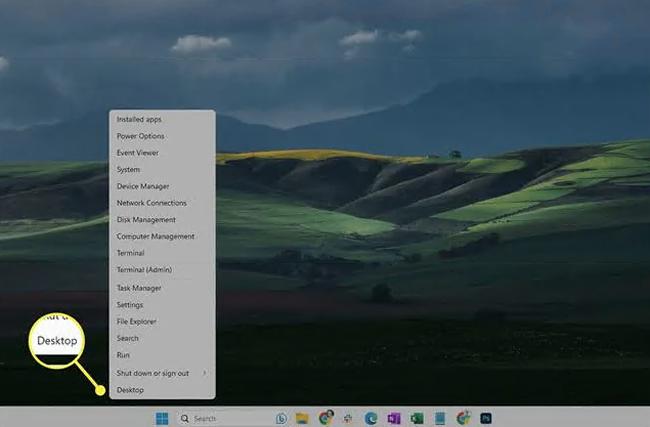Launch Slack from the taskbar
This screenshot has width=650, height=427.
pos(348,418)
